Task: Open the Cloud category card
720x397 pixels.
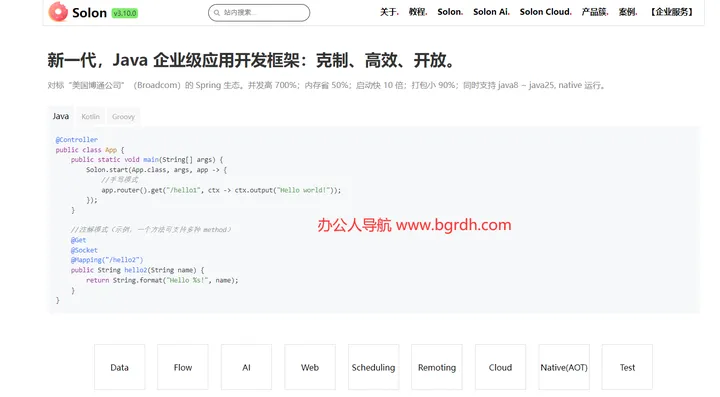Action: [x=500, y=367]
